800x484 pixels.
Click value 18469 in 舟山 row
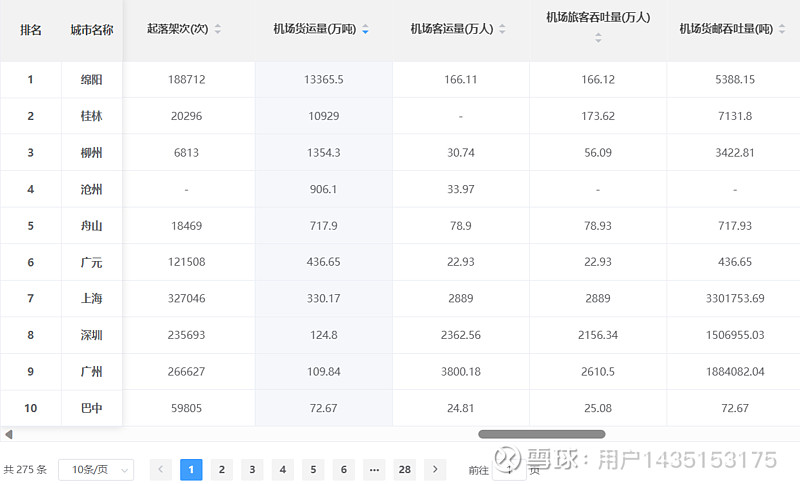pos(187,225)
